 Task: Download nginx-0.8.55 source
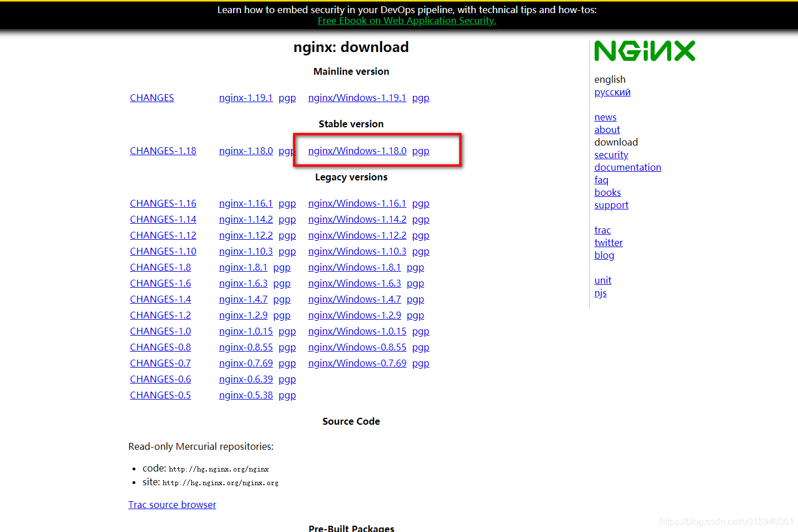[246, 347]
